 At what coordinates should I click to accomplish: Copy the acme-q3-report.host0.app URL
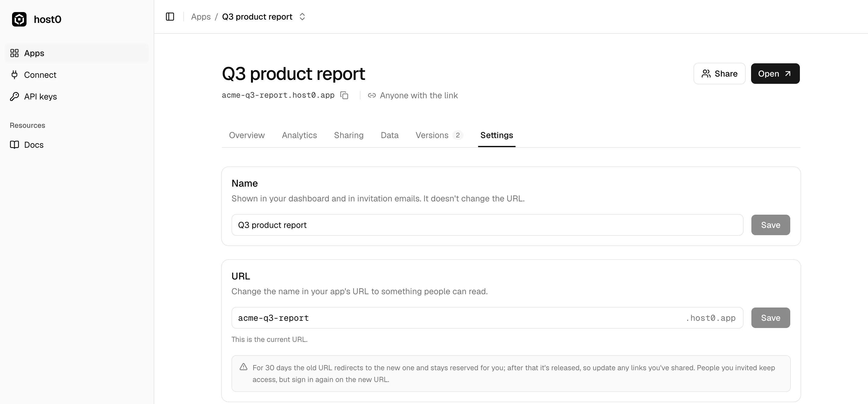click(344, 95)
